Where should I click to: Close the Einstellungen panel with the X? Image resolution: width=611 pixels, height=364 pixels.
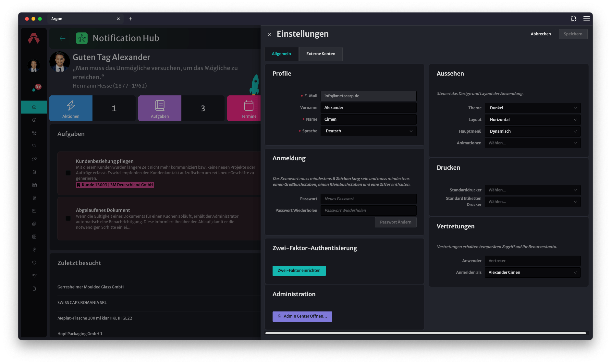[270, 34]
